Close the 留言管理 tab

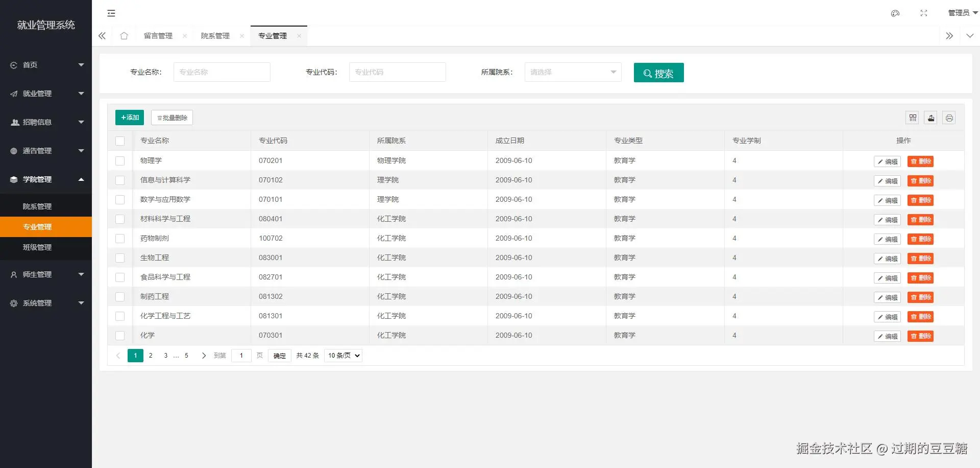[185, 36]
